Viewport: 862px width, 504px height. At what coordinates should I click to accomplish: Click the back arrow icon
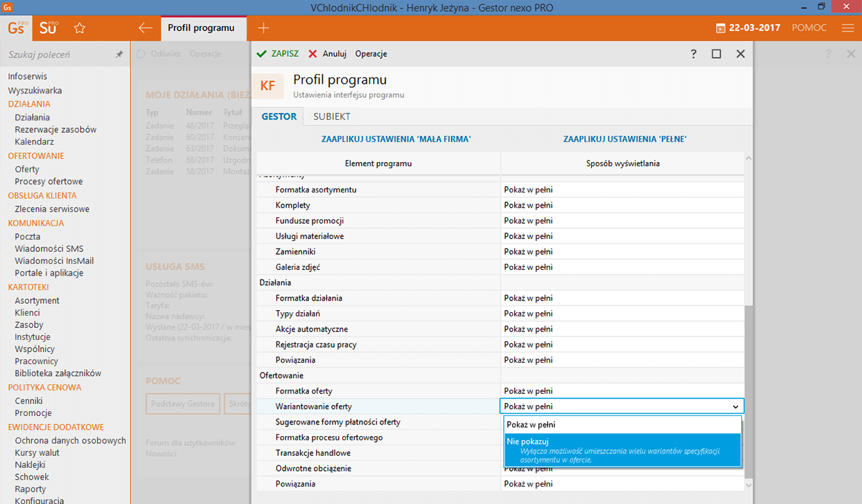point(145,28)
